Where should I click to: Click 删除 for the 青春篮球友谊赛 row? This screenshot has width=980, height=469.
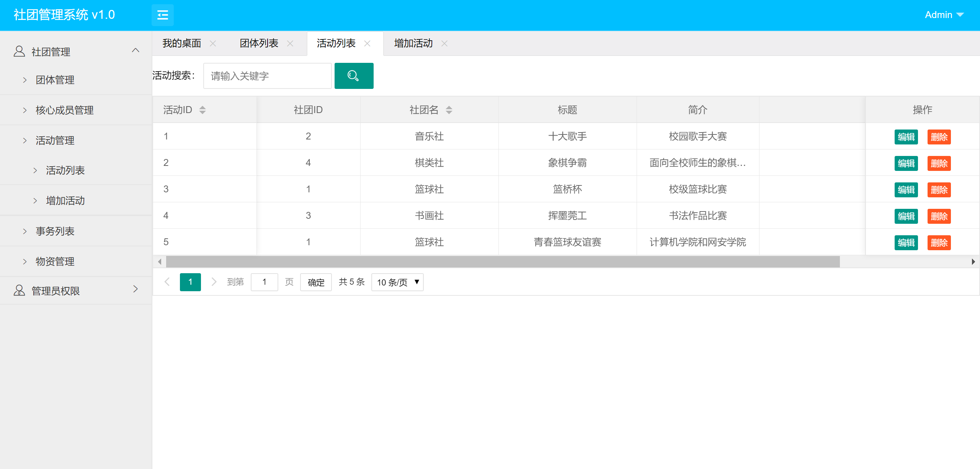pos(939,243)
